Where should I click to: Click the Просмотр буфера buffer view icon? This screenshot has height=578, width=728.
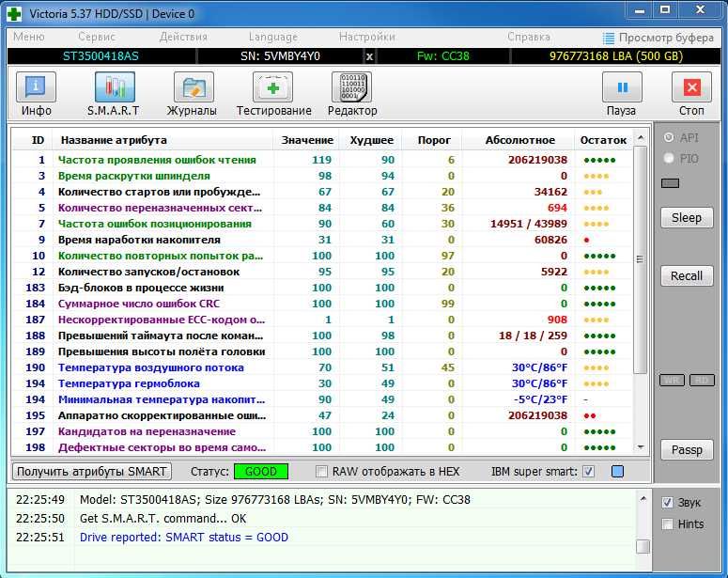click(x=609, y=38)
